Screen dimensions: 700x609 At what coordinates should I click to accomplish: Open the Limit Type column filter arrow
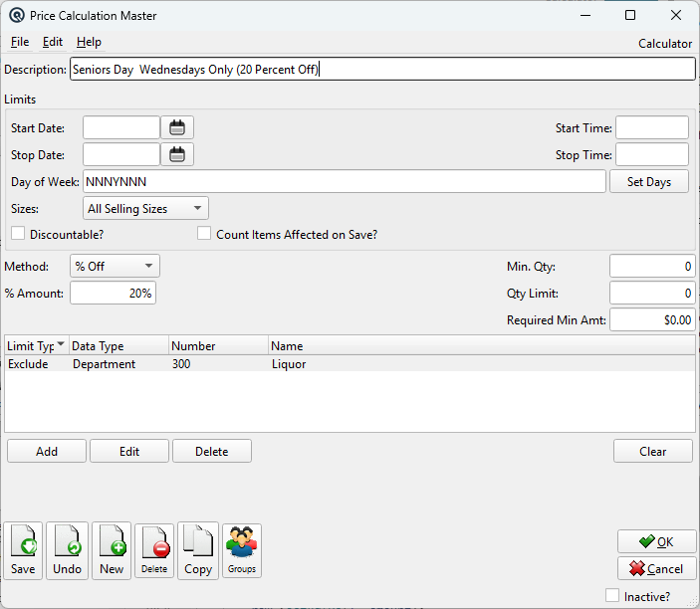click(x=61, y=345)
